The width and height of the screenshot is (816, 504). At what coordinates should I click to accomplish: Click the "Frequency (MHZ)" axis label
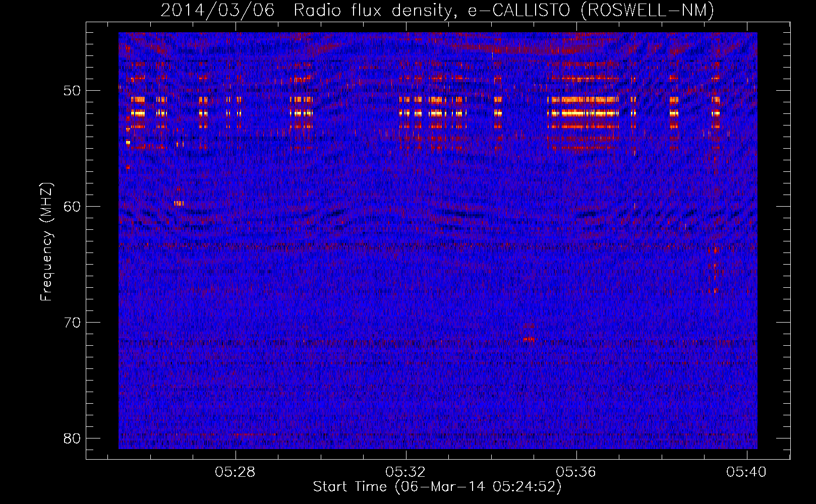tap(46, 242)
